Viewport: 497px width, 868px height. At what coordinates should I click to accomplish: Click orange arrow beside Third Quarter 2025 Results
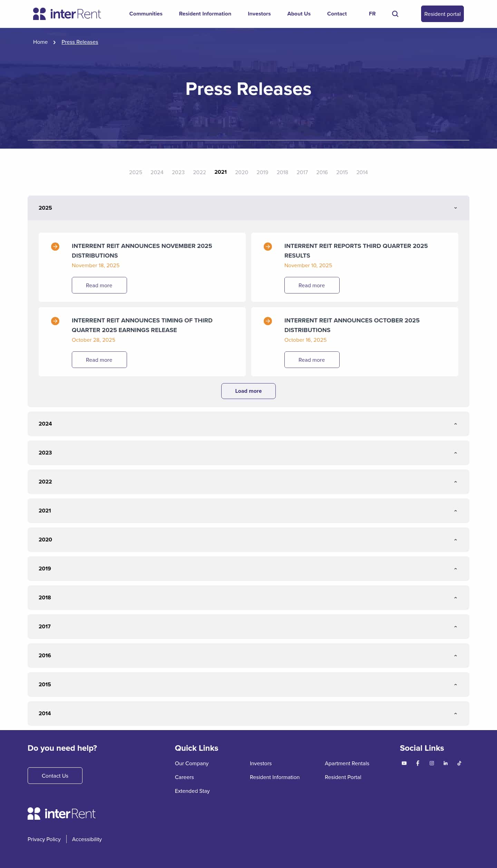coord(268,247)
